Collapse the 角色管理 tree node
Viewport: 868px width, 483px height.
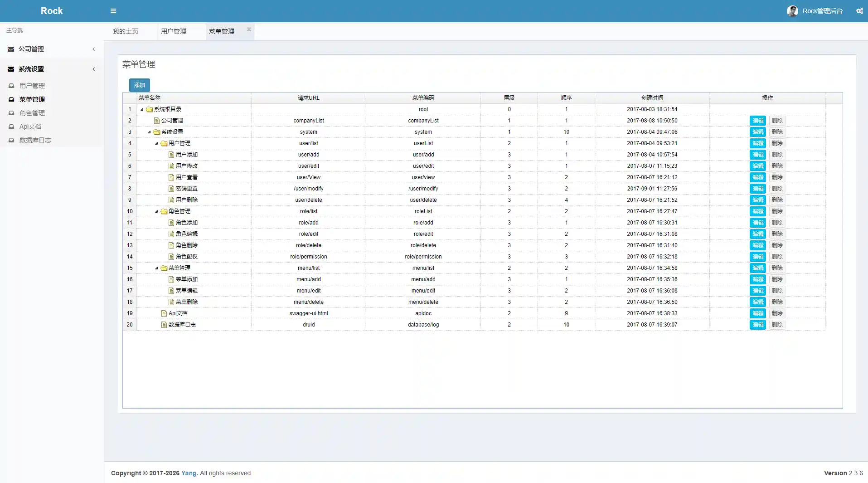[156, 211]
